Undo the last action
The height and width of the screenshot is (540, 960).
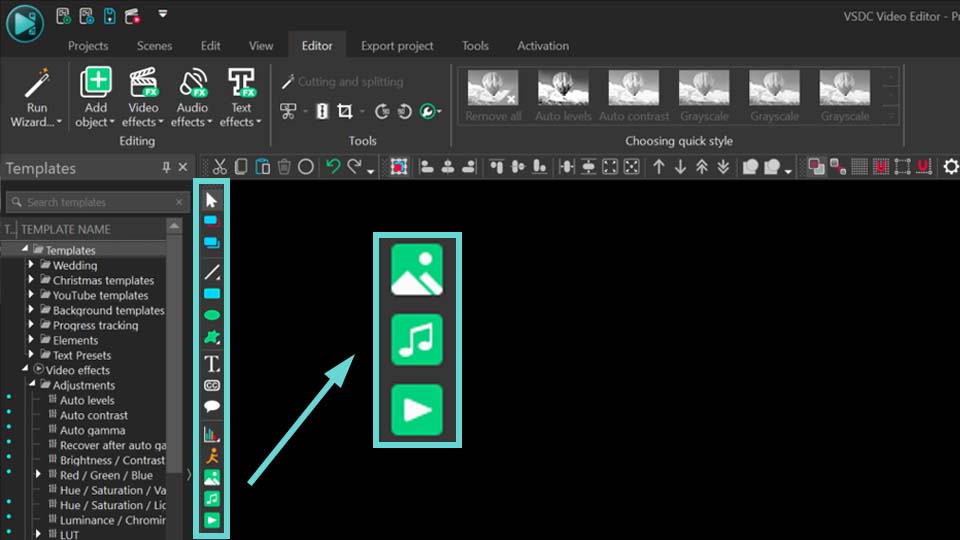coord(332,167)
